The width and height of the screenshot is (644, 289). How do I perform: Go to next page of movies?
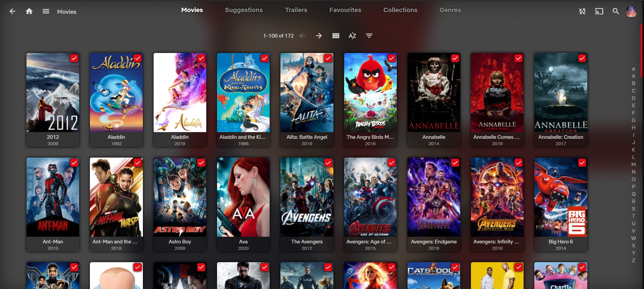319,36
